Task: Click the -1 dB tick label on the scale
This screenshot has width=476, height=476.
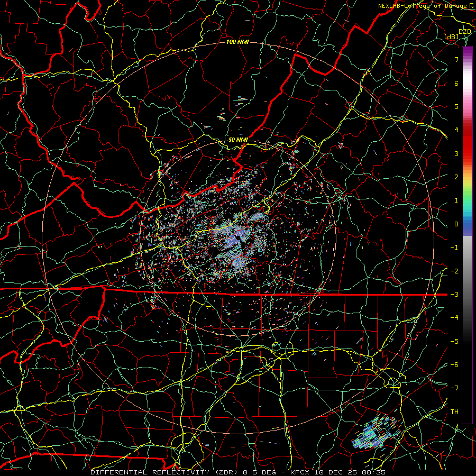Action: pyautogui.click(x=454, y=248)
